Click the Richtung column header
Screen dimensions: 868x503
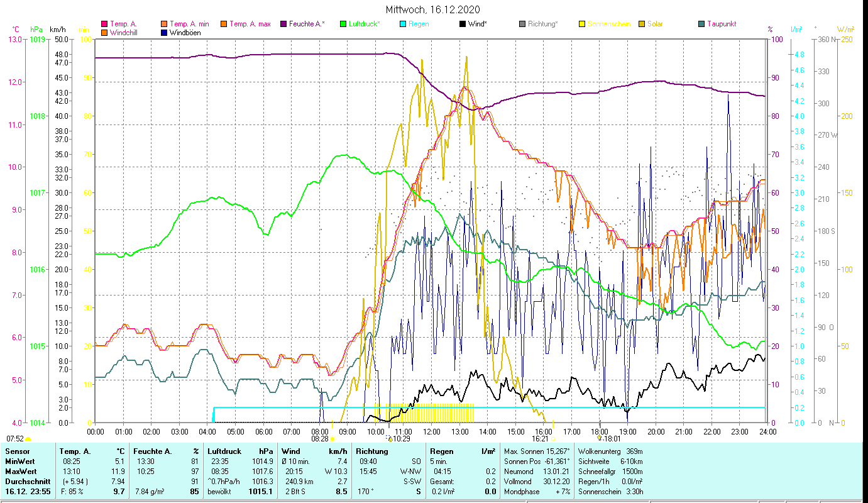371,451
